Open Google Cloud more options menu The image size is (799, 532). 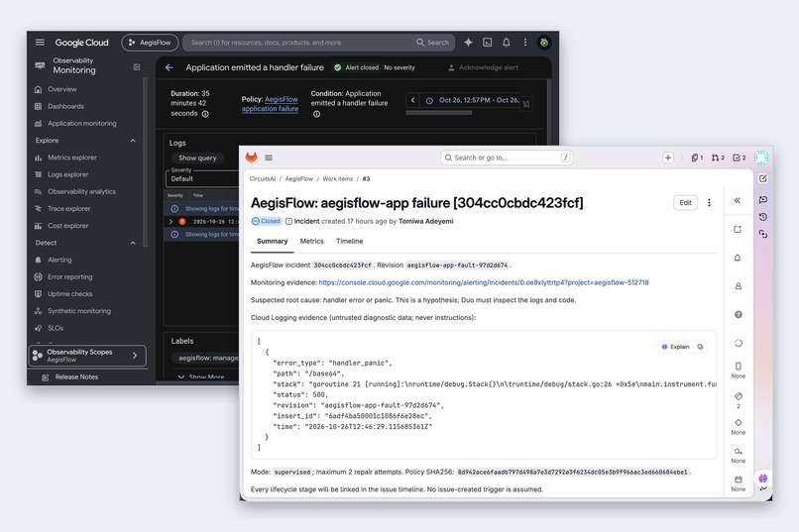(525, 43)
